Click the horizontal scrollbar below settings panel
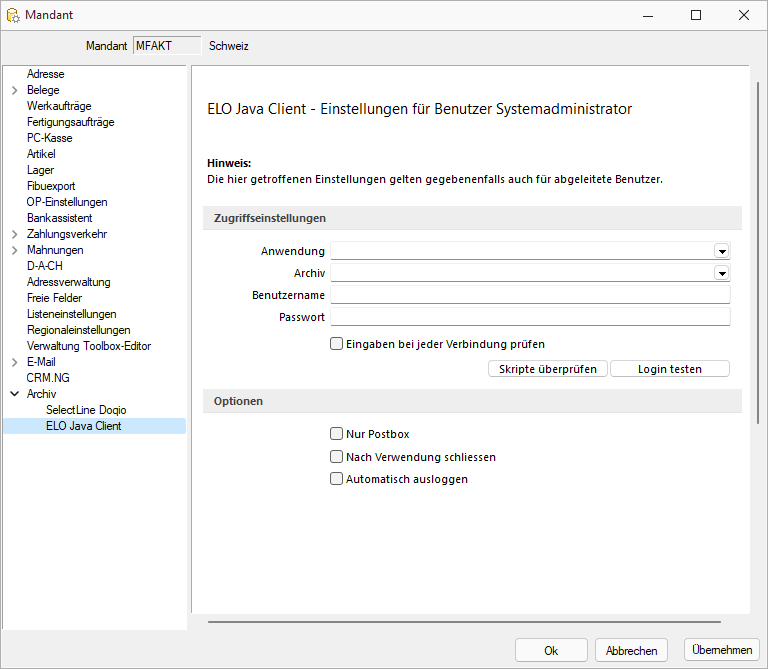The image size is (768, 669). [464, 622]
